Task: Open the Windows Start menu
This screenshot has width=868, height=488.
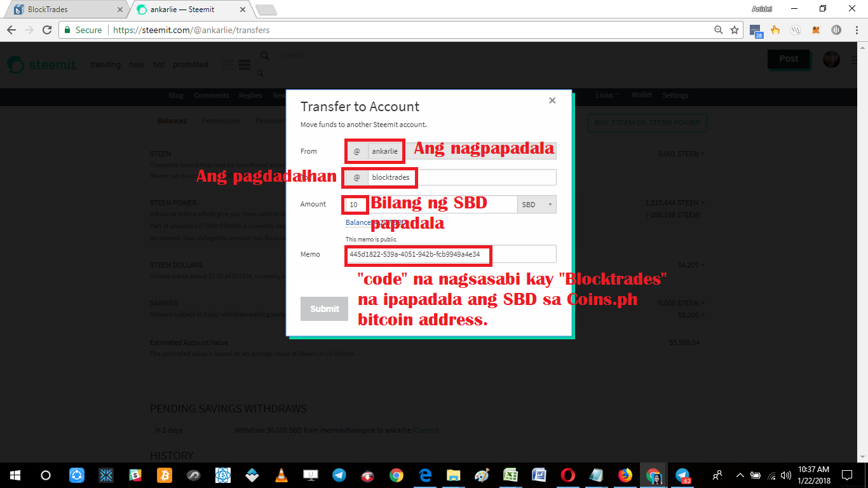Action: [15, 475]
